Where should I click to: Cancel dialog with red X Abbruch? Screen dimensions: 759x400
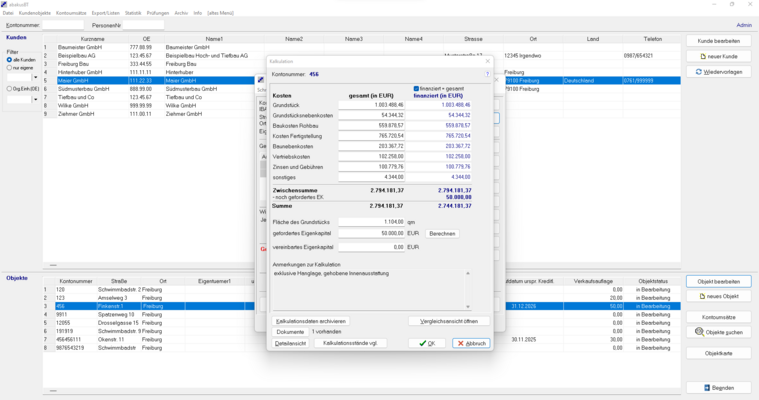point(471,343)
